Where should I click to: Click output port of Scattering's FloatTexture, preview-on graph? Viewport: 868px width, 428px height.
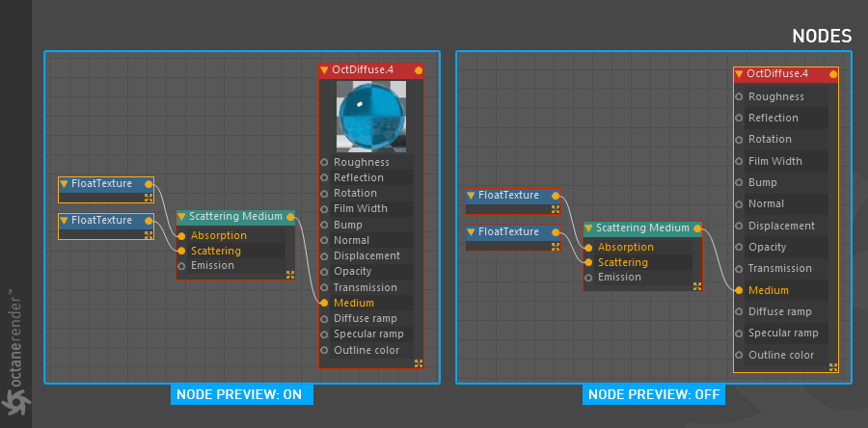click(x=149, y=221)
